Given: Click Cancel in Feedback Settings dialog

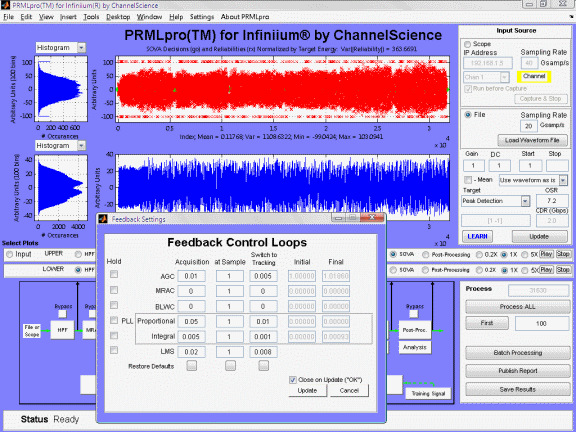Looking at the screenshot, I should (x=349, y=390).
